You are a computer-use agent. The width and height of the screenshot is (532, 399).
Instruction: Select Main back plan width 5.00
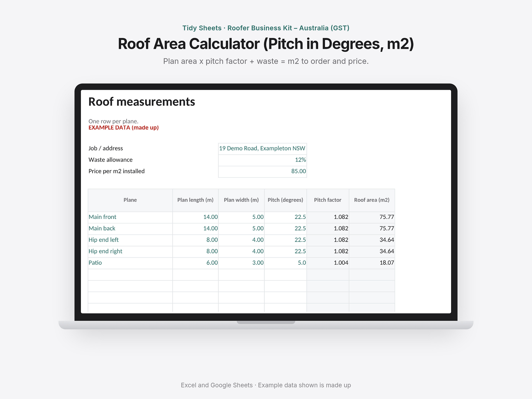click(x=241, y=229)
